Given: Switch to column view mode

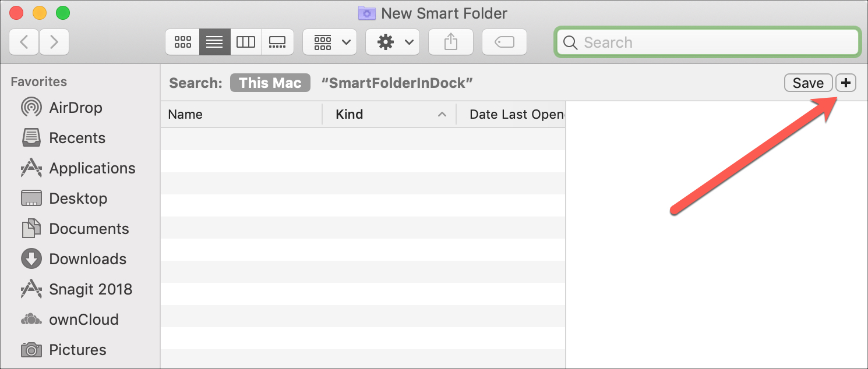Looking at the screenshot, I should pos(245,41).
